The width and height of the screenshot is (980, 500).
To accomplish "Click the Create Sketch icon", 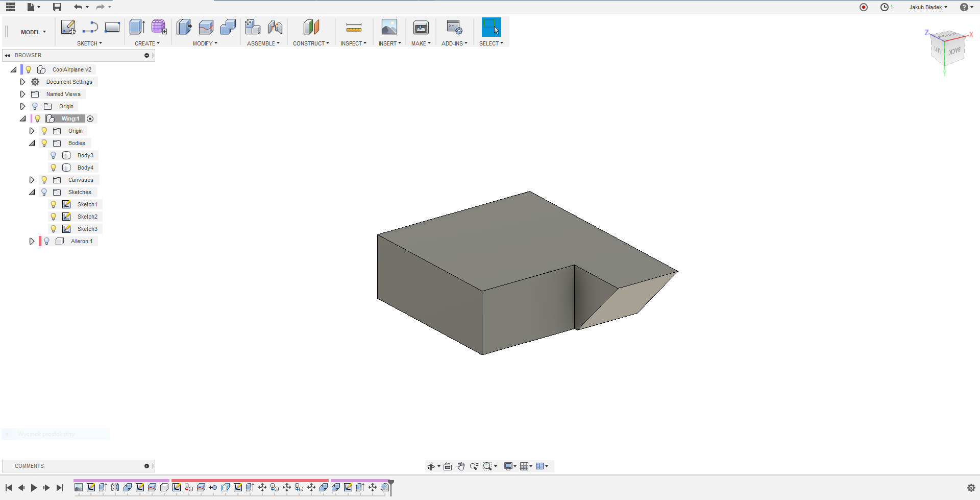I will (68, 28).
